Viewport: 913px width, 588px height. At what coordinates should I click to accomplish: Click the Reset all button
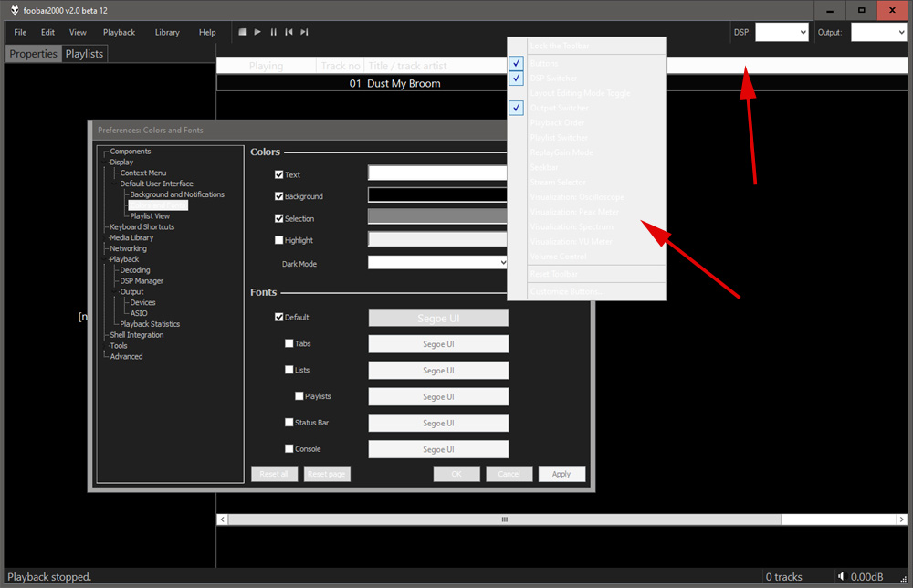(x=274, y=474)
